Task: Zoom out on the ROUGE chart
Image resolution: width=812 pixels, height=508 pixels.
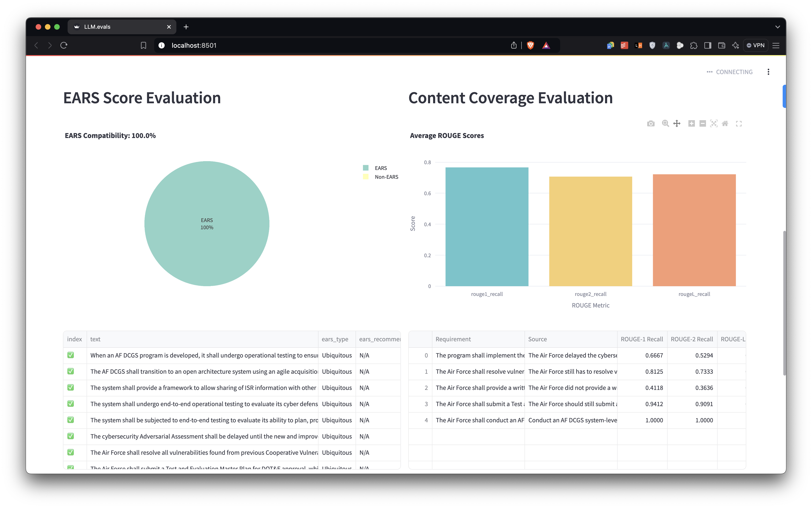Action: [703, 123]
